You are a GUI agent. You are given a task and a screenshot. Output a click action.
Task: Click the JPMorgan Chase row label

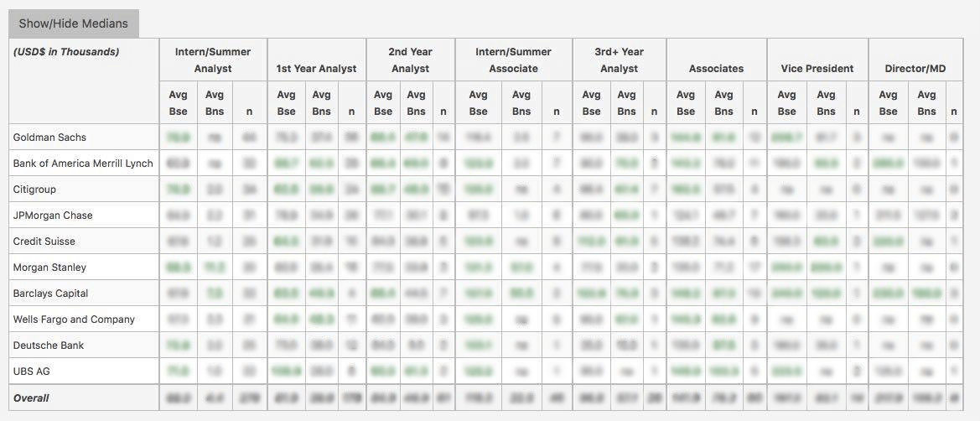click(53, 215)
